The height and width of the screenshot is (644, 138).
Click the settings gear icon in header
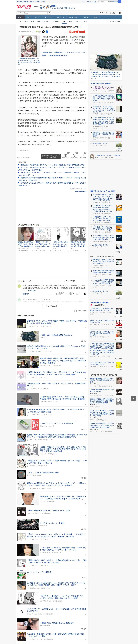120,13
